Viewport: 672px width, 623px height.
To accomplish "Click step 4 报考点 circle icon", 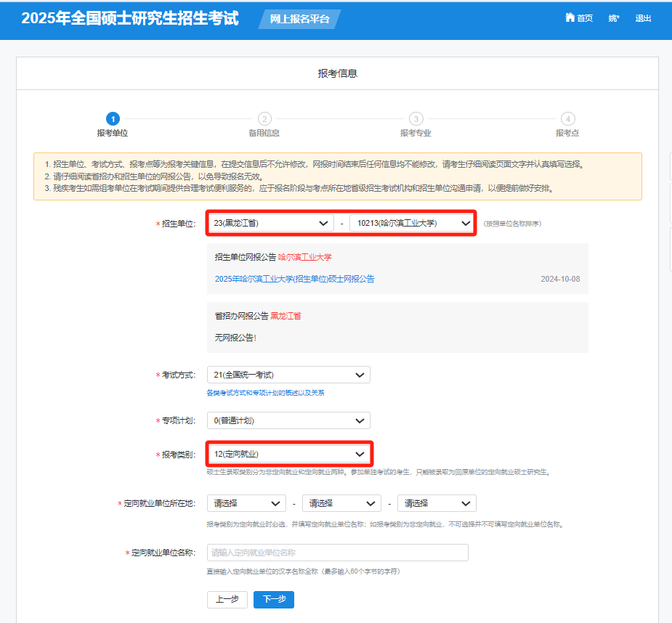I will click(x=567, y=119).
